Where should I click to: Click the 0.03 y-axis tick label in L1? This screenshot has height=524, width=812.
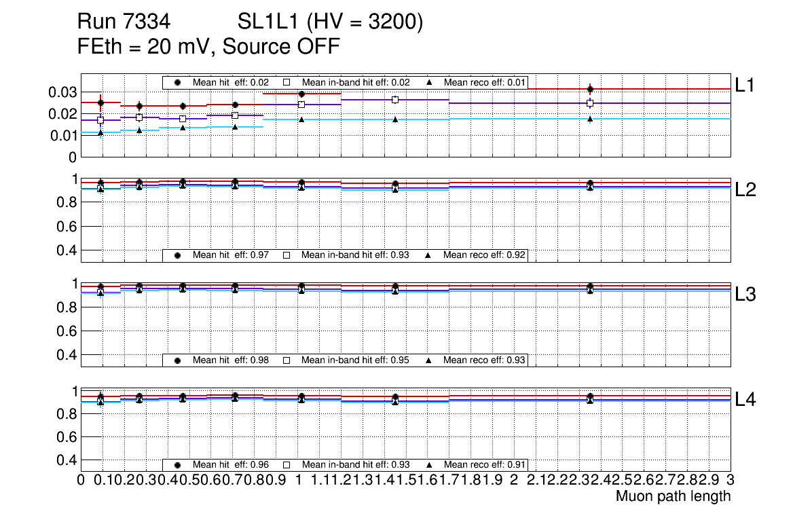pyautogui.click(x=62, y=92)
